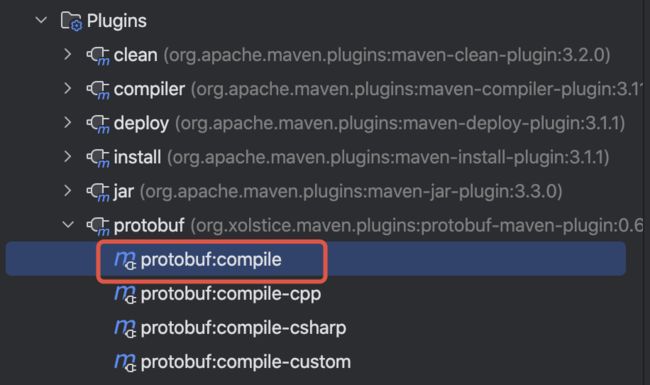This screenshot has height=385, width=650.
Task: Click the clean plugin icon
Action: [98, 56]
